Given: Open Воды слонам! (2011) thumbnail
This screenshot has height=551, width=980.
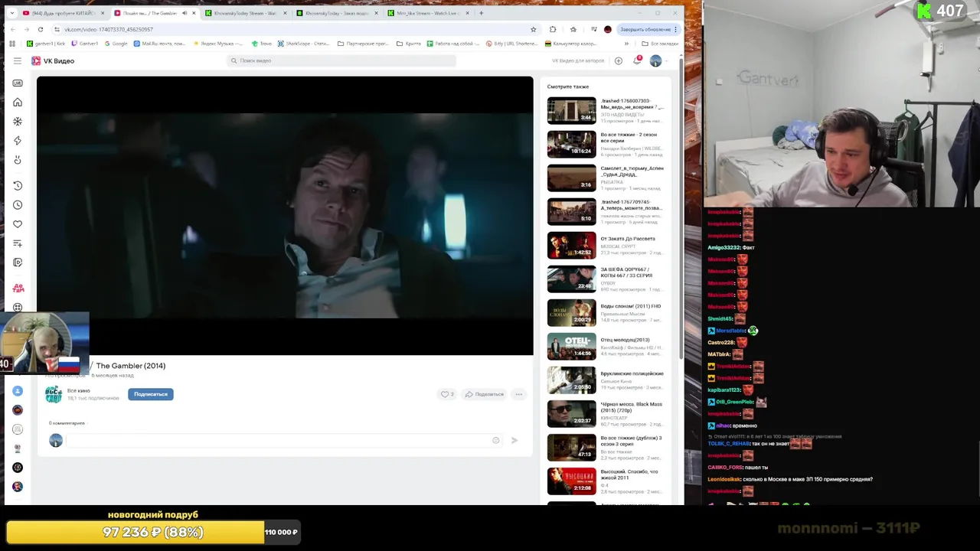Looking at the screenshot, I should pyautogui.click(x=571, y=312).
